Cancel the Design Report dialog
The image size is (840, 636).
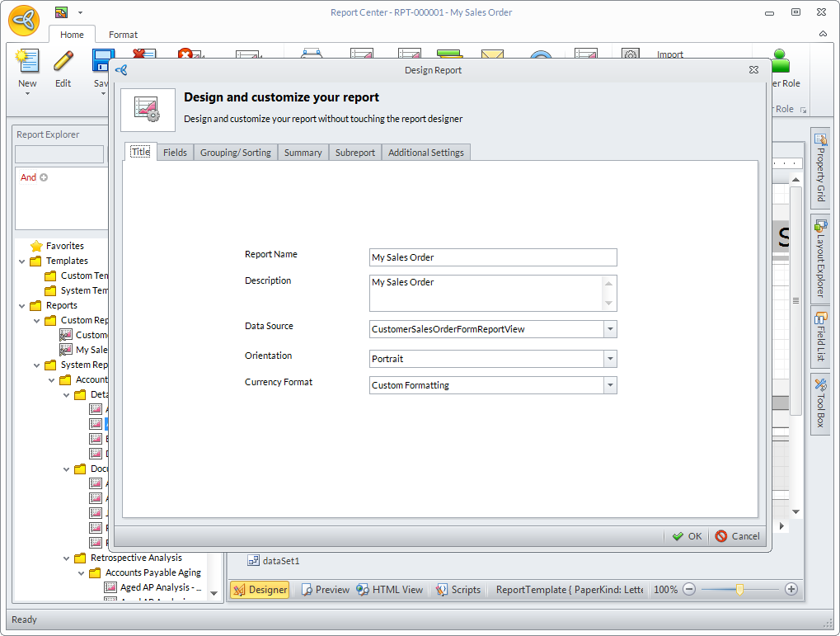click(737, 536)
